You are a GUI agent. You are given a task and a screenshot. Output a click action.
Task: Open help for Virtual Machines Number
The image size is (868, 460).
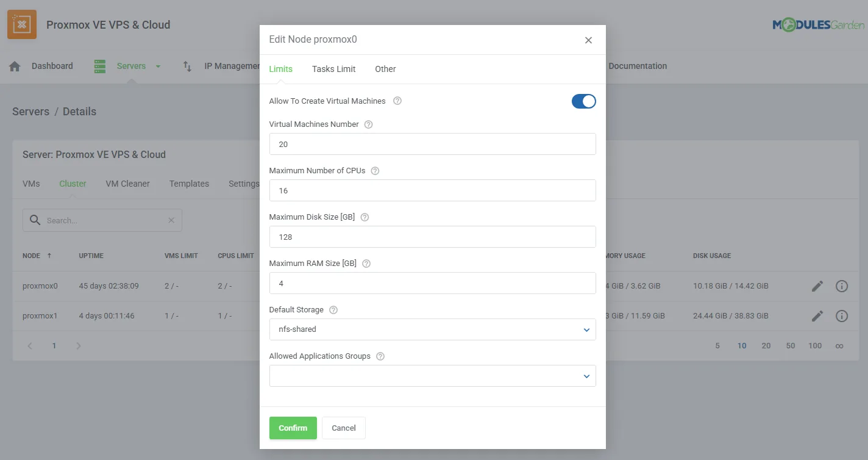pyautogui.click(x=368, y=124)
